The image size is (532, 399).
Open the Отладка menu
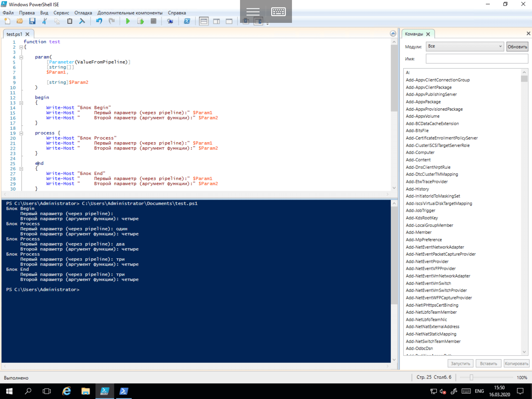(83, 12)
